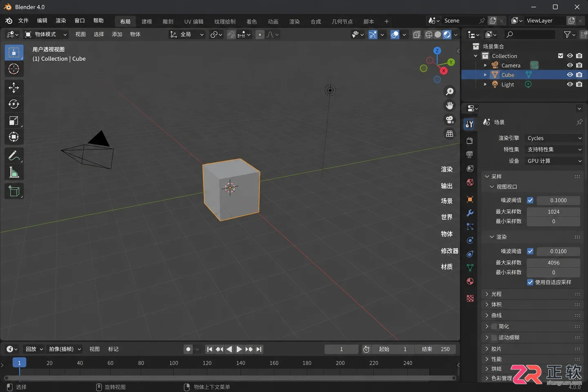Open the 添加 menu in viewport header
588x392 pixels.
click(117, 34)
